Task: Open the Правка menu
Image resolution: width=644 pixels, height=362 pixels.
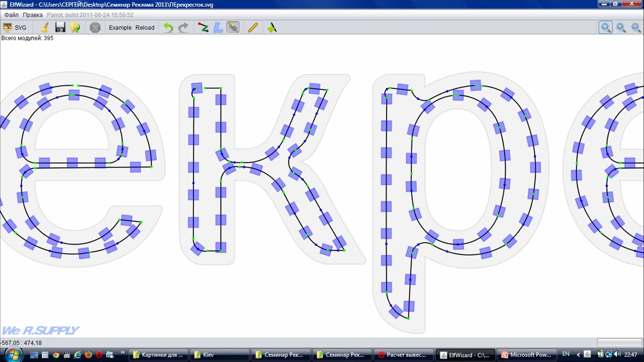Action: (33, 15)
